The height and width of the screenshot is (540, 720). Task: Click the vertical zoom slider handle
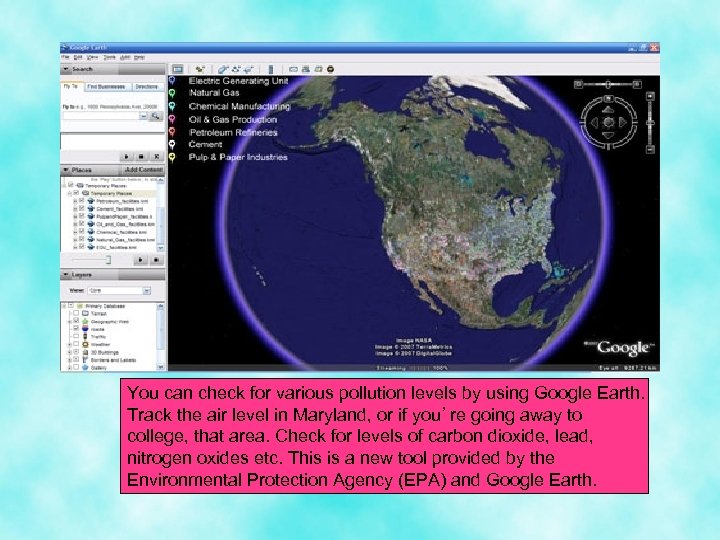click(650, 123)
